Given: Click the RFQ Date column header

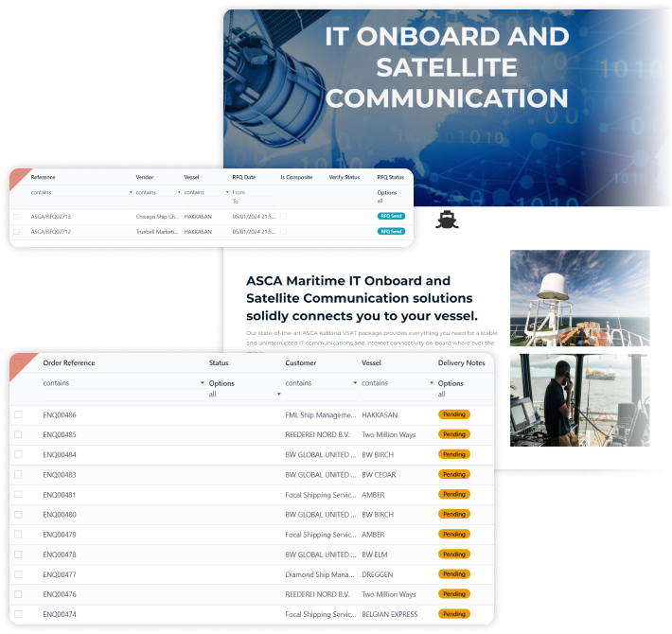Looking at the screenshot, I should point(244,177).
